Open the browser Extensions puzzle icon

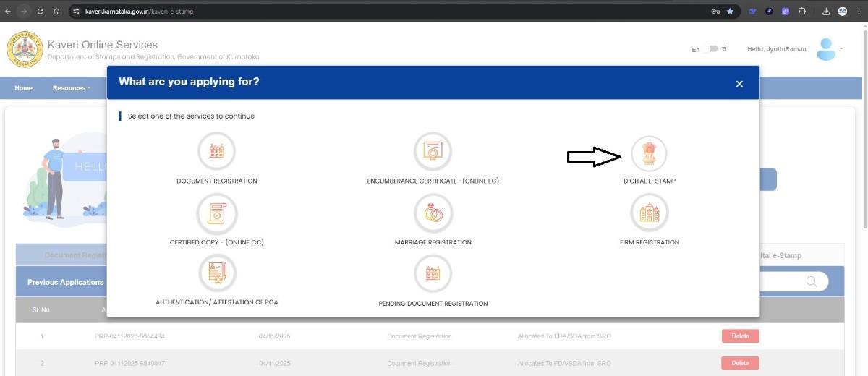(801, 12)
